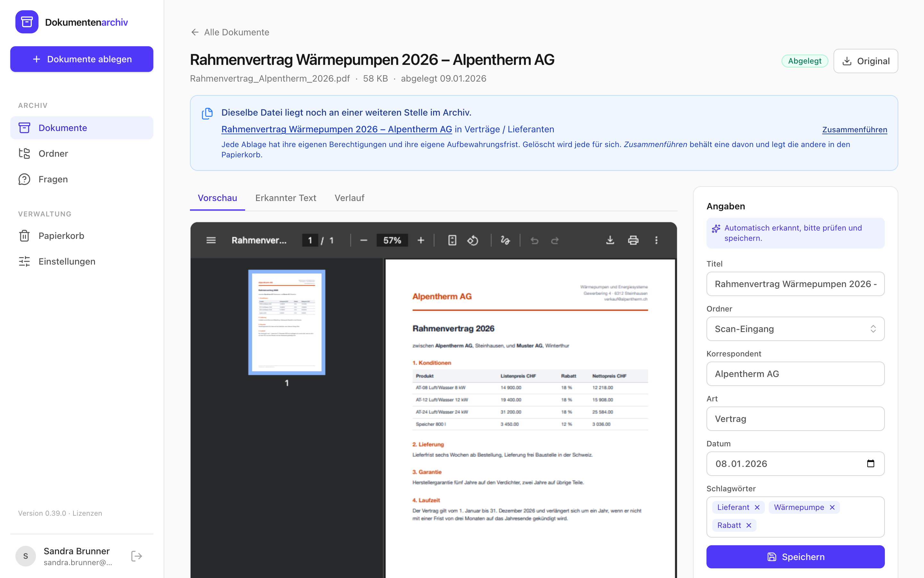Click the undo arrow in PDF toolbar
The height and width of the screenshot is (578, 924).
(x=535, y=240)
